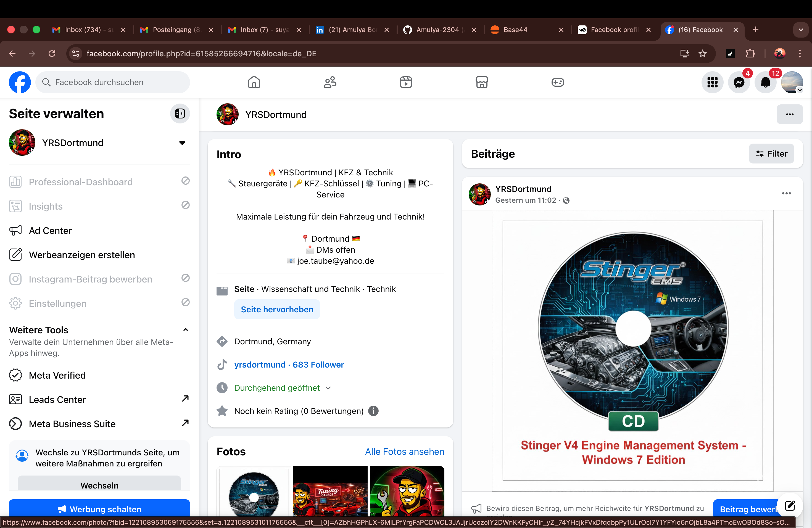812x528 pixels.
Task: Collapse the Weitere Tools section
Action: [x=185, y=330]
